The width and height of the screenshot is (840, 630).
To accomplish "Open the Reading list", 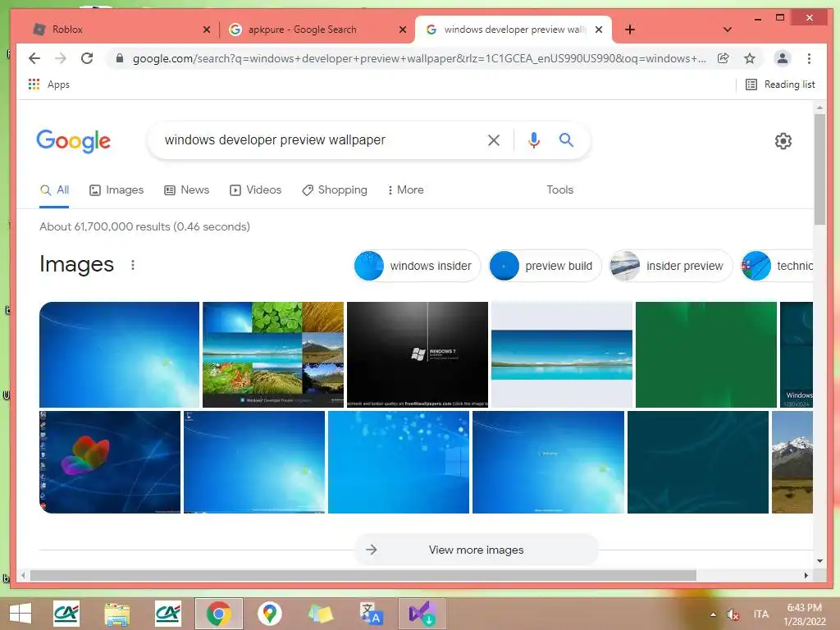I will coord(781,84).
